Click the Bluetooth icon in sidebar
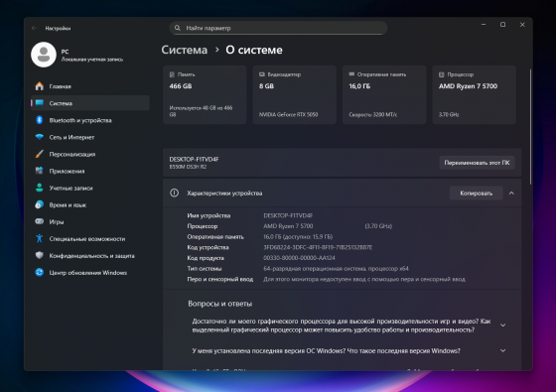Viewport: 556px width, 392px height. pyautogui.click(x=40, y=120)
